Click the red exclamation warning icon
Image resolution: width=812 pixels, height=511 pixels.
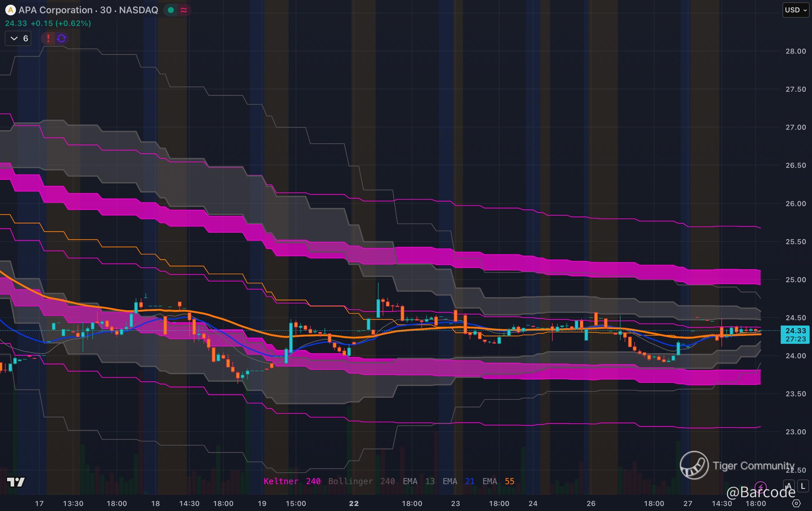pyautogui.click(x=48, y=38)
